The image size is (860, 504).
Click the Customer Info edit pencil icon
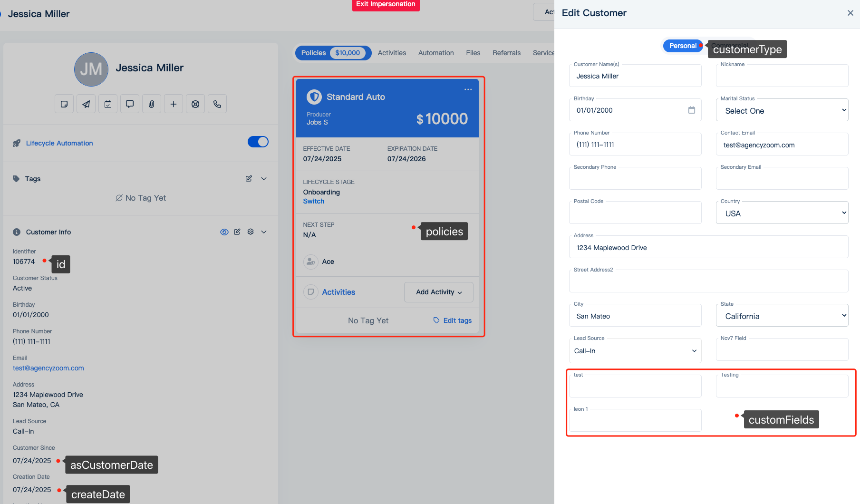click(237, 232)
